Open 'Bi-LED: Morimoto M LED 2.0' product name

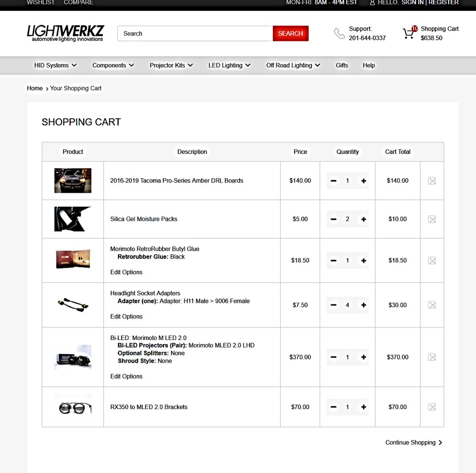148,337
